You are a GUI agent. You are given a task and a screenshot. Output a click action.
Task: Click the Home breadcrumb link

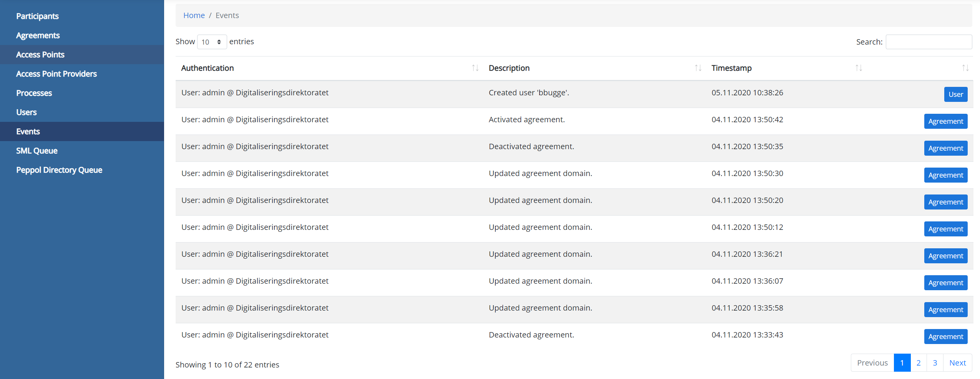tap(194, 15)
